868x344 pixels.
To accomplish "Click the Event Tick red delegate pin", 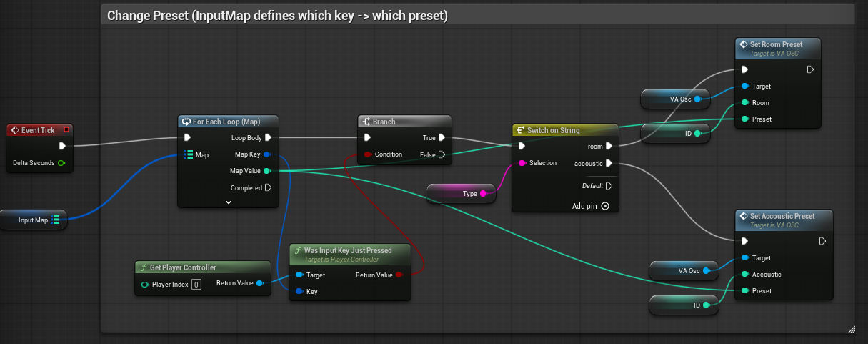I will [66, 130].
